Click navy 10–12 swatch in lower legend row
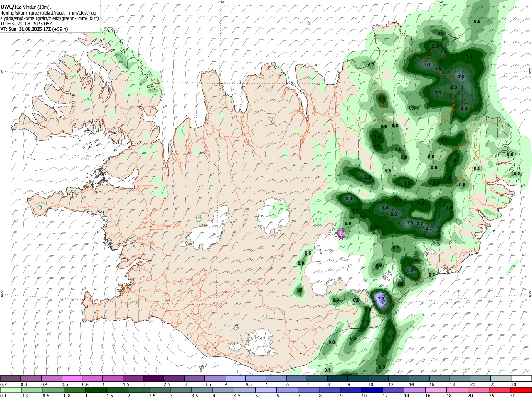The width and height of the screenshot is (532, 399). (372, 390)
